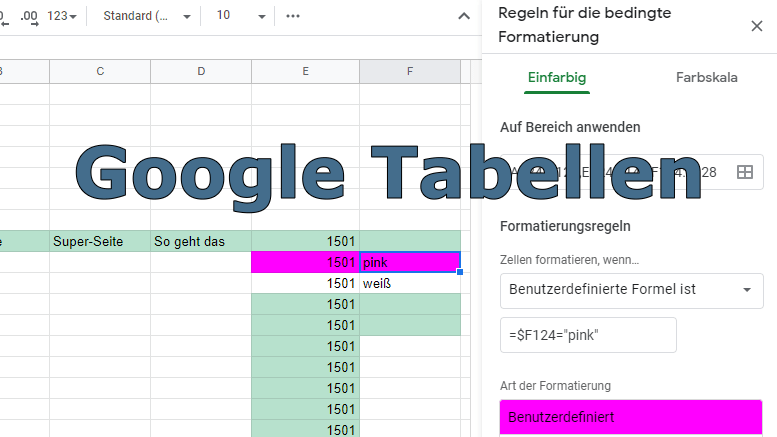Click the increase decimal places icon
Image resolution: width=777 pixels, height=437 pixels.
[29, 16]
